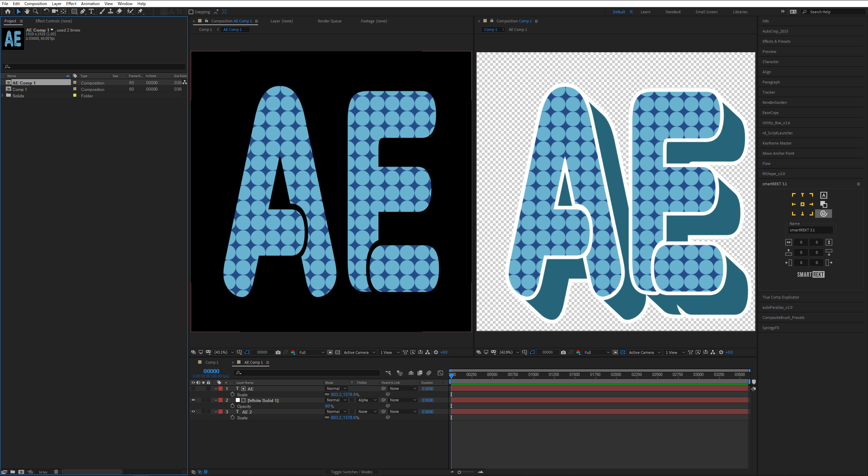Select the Eraser tool
The image size is (868, 476).
click(x=119, y=12)
